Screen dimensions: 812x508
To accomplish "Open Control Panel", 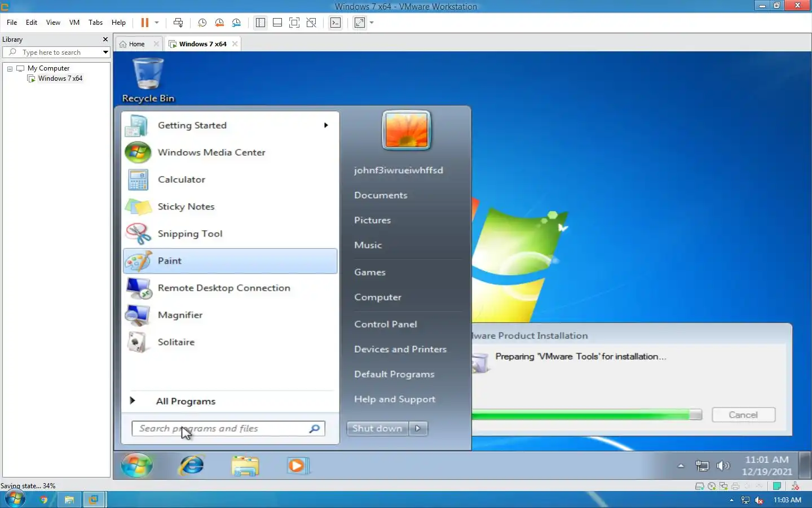I will (x=386, y=324).
